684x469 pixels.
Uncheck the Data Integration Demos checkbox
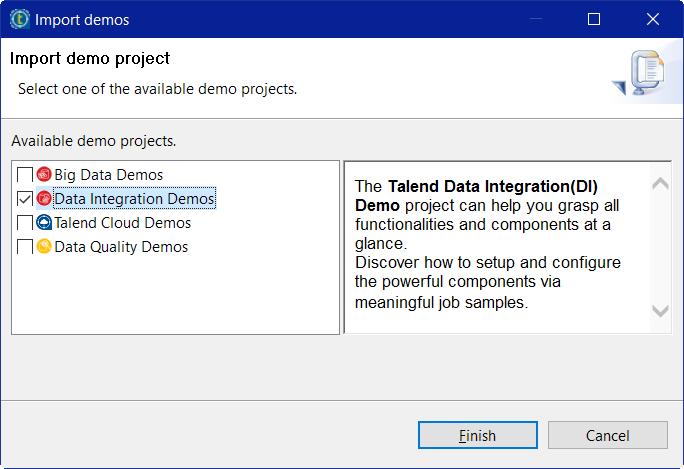click(x=25, y=199)
